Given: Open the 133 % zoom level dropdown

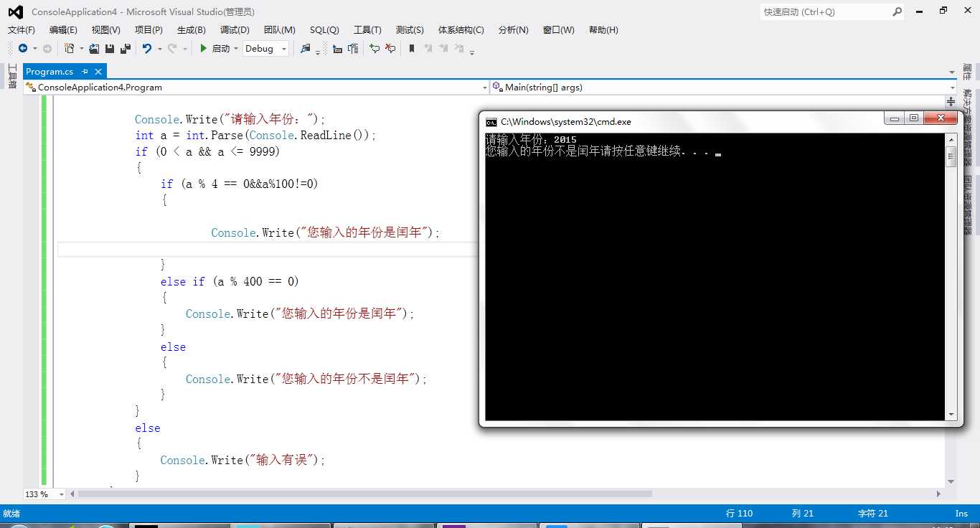Looking at the screenshot, I should pos(61,494).
